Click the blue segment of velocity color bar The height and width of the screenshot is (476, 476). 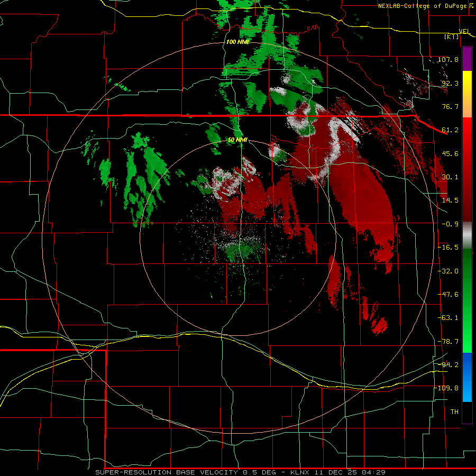[467, 377]
